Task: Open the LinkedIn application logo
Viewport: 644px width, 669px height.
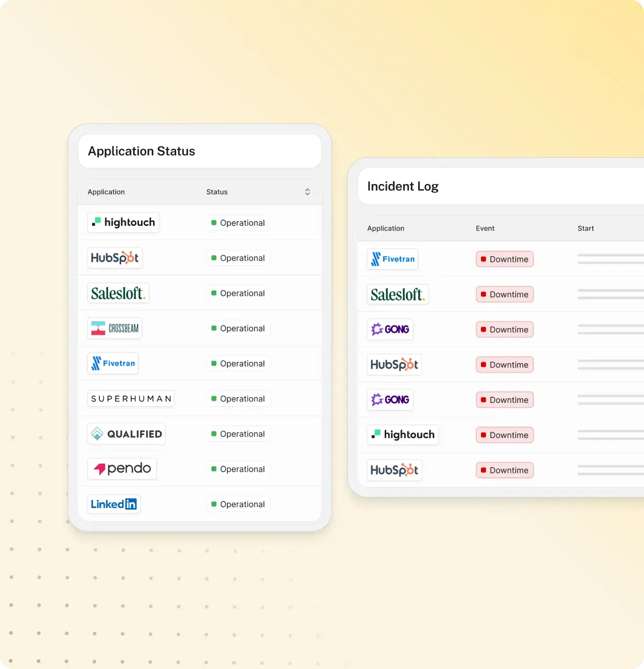Action: [114, 504]
